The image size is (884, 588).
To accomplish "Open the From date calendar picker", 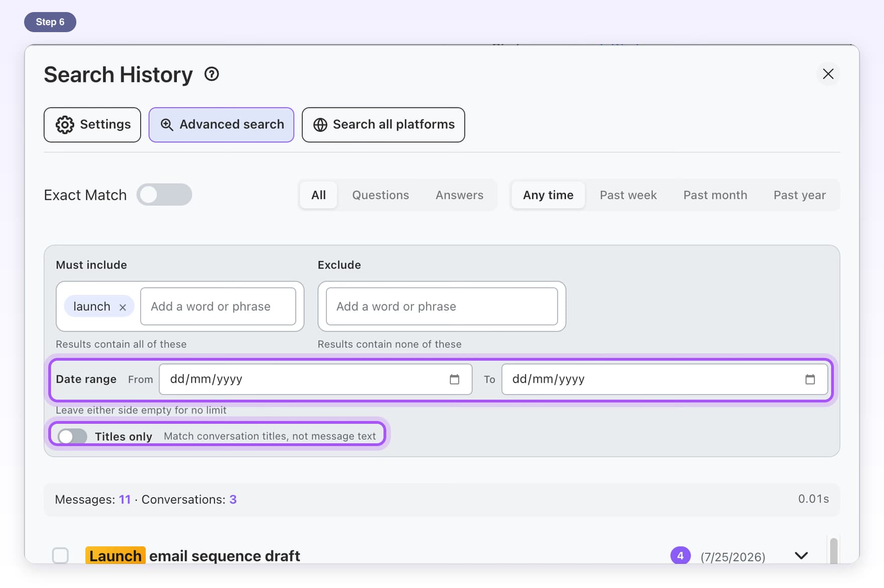I will tap(454, 379).
